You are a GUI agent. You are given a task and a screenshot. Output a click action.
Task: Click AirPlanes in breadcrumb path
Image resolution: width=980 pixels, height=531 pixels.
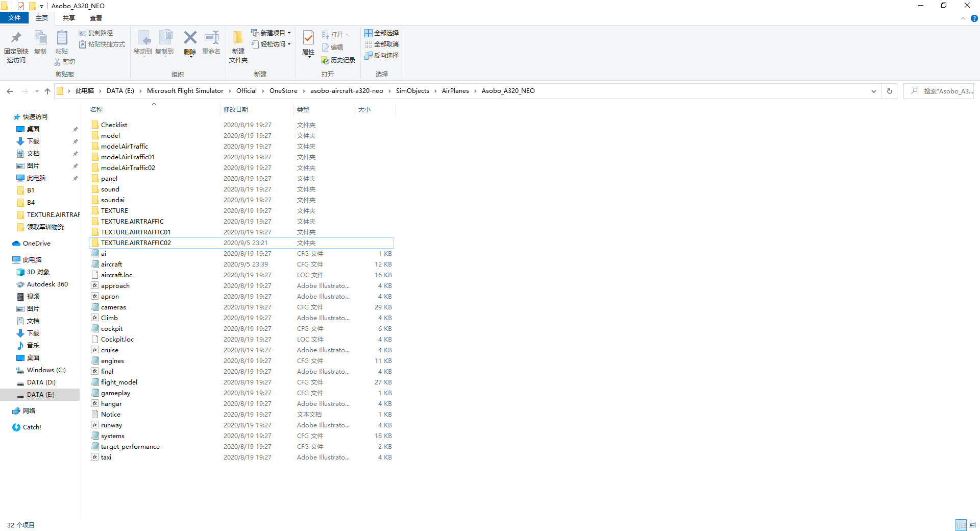point(455,91)
